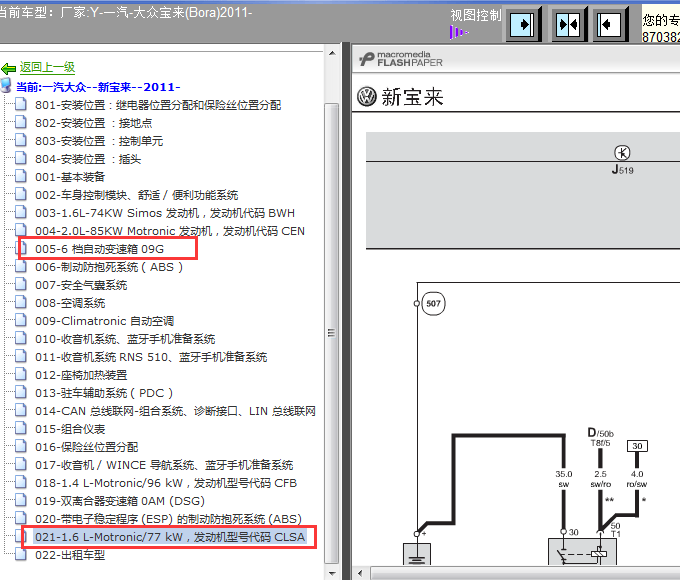Open 802-安装位置 接地点 document
The width and height of the screenshot is (680, 580).
tap(94, 123)
